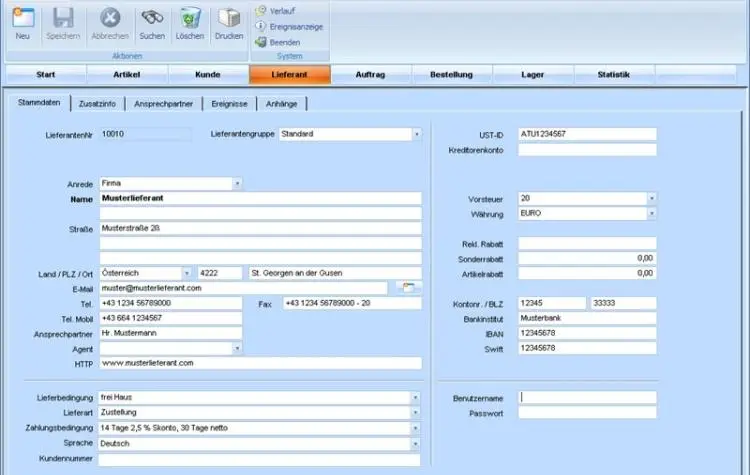
Task: Click the Neu (new record) icon
Action: coord(22,19)
